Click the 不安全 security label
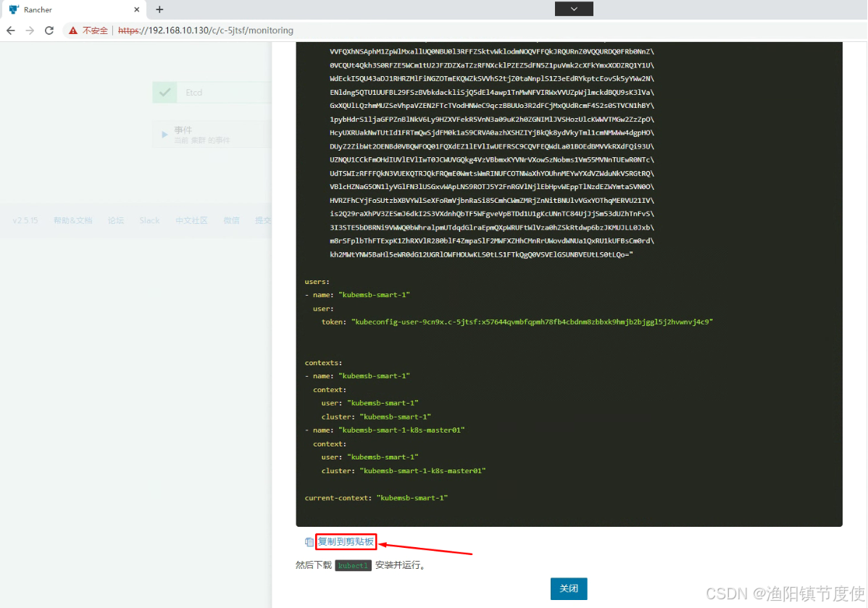The height and width of the screenshot is (608, 868). [95, 30]
